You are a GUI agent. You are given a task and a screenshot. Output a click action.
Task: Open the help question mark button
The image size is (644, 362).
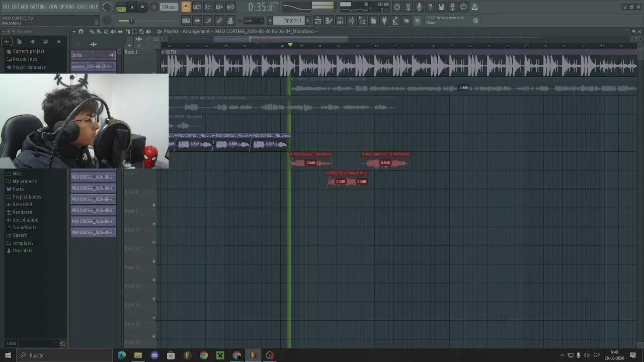(430, 7)
